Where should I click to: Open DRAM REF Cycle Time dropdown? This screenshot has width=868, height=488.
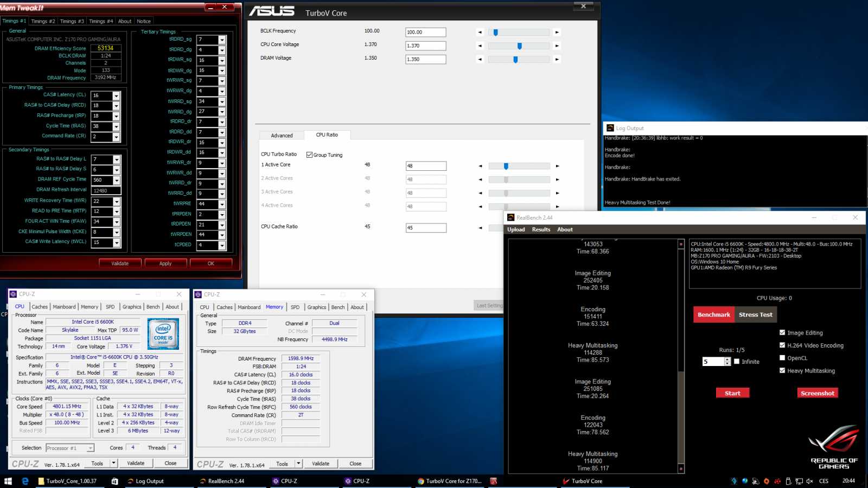coord(116,180)
